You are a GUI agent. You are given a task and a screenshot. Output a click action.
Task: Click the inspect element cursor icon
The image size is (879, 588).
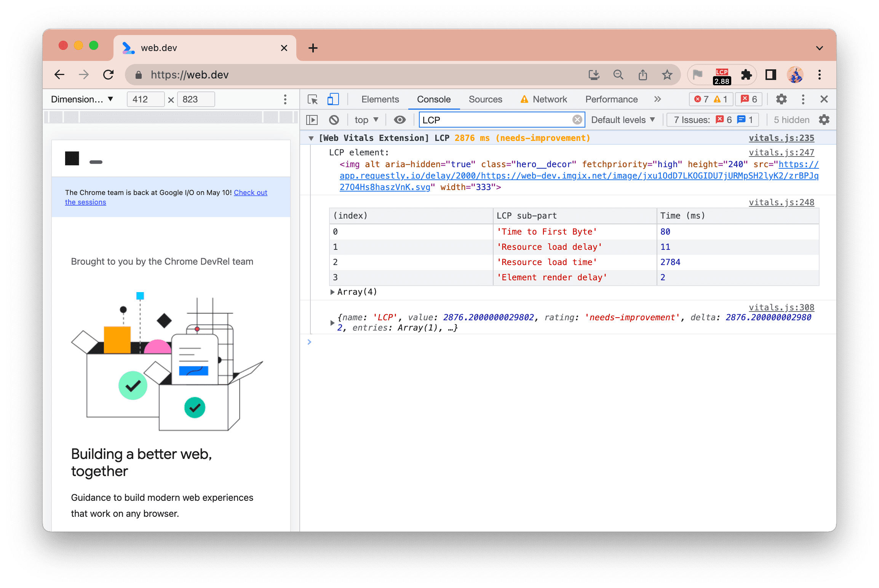[313, 99]
